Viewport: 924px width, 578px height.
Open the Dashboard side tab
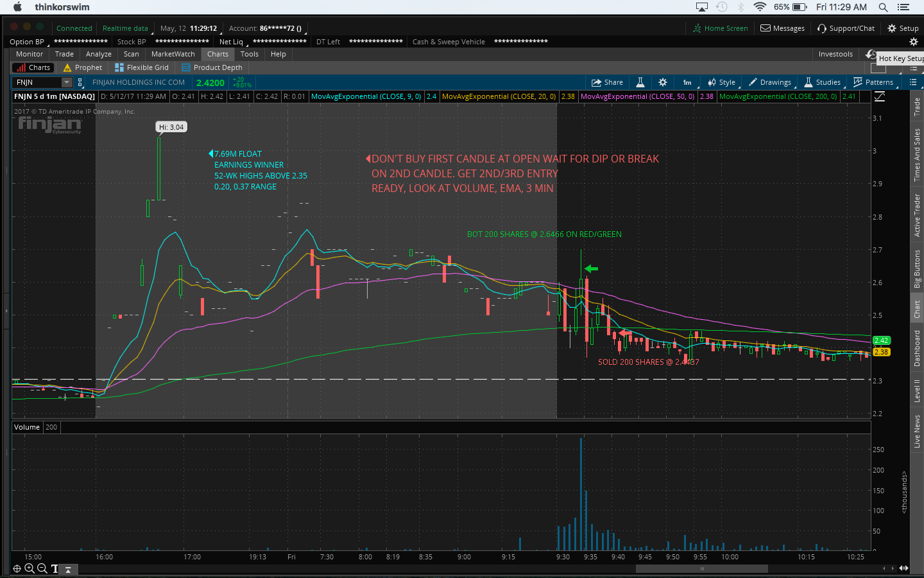[917, 349]
